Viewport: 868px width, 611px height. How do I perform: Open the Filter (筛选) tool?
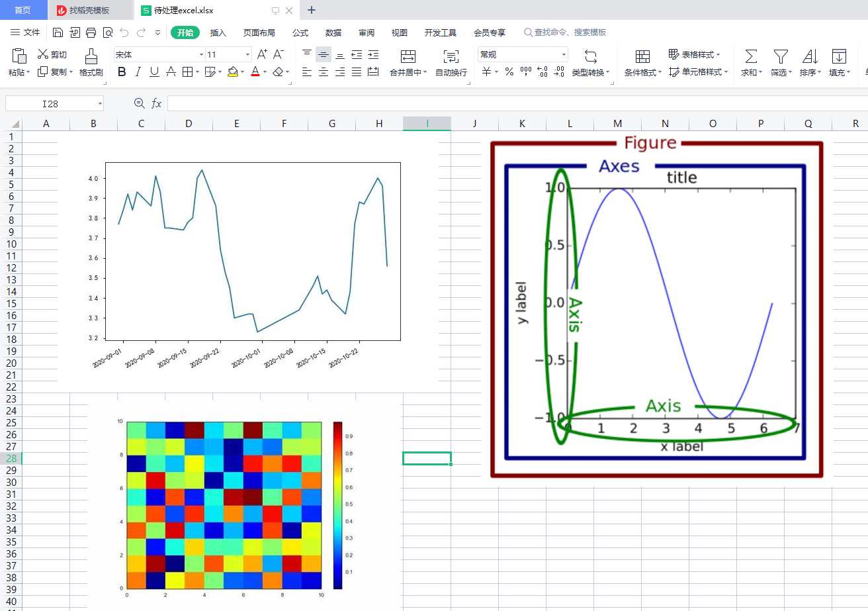(x=781, y=63)
